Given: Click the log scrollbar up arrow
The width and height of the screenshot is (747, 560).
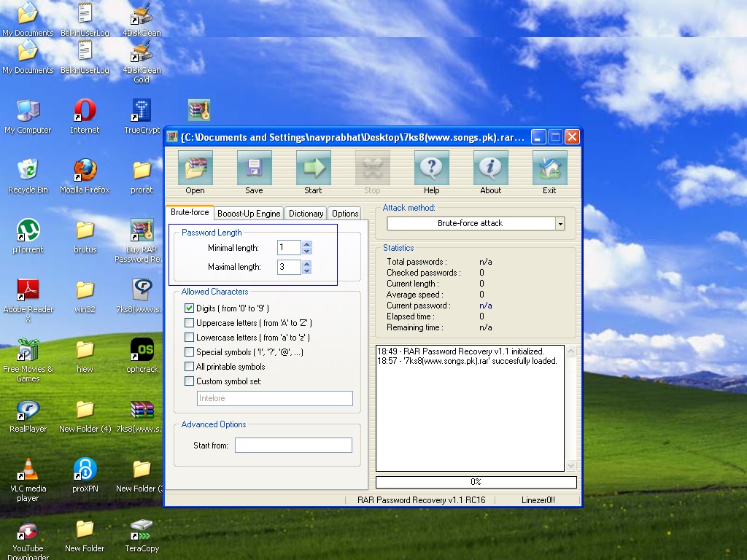Looking at the screenshot, I should pyautogui.click(x=570, y=351).
